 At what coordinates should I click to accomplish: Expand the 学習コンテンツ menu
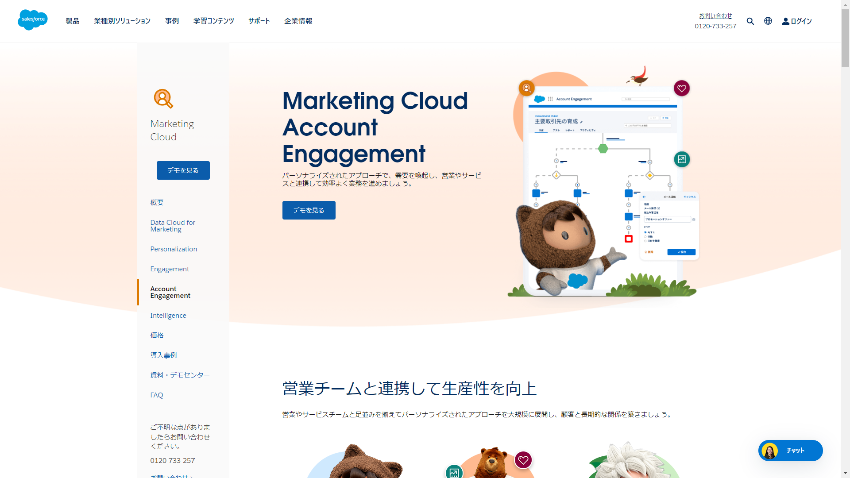[x=214, y=21]
